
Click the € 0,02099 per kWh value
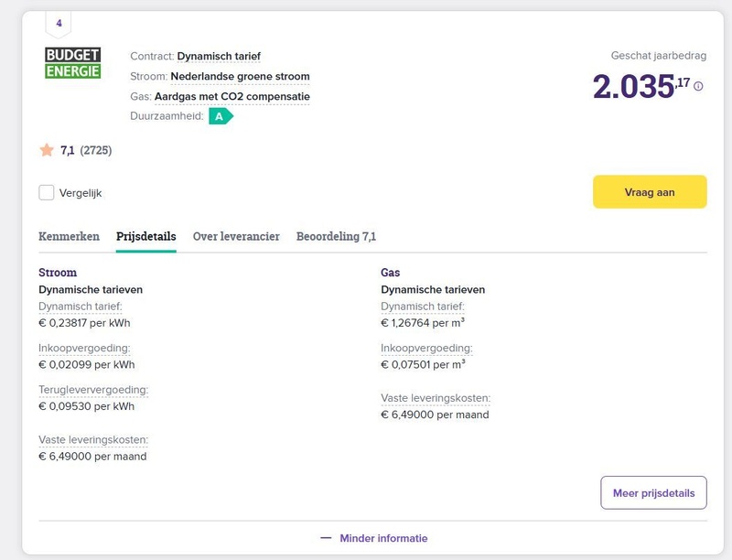coord(87,364)
